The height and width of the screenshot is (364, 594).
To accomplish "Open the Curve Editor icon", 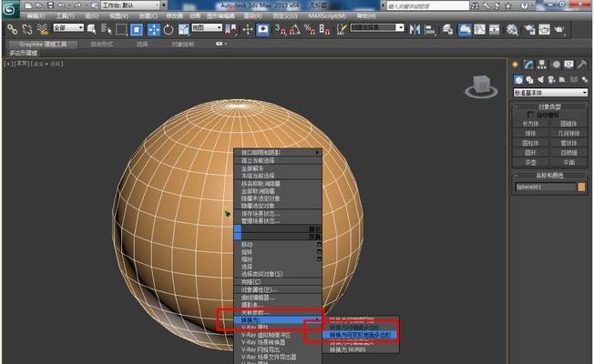I will [480, 29].
